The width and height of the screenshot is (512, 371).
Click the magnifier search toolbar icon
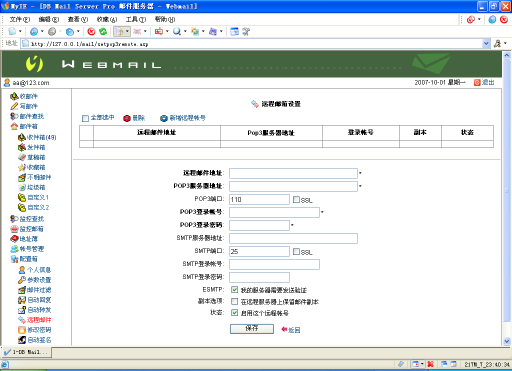[177, 32]
